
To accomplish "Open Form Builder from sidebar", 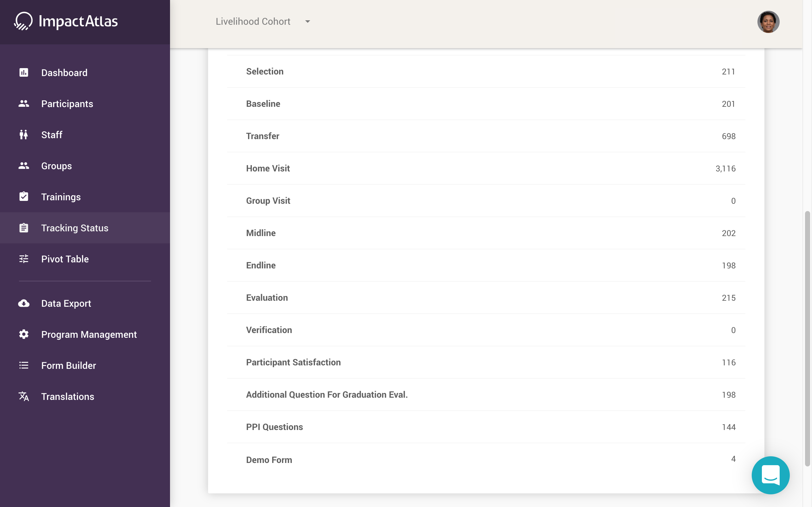I will point(69,365).
